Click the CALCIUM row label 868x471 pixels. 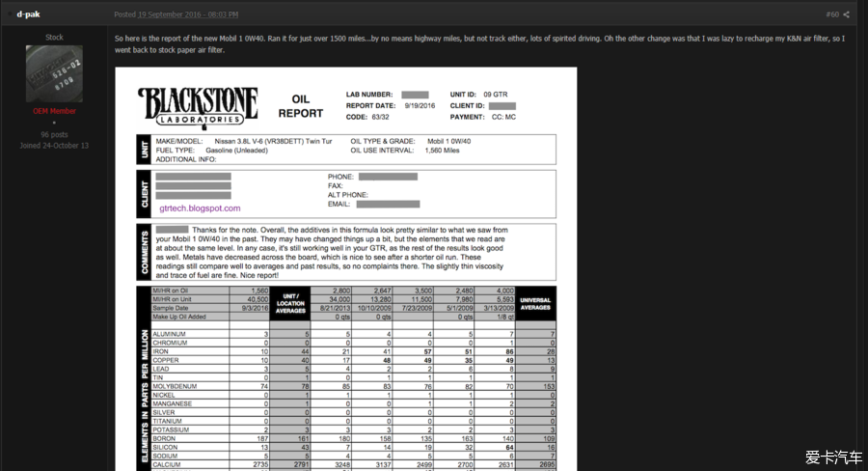[x=167, y=464]
